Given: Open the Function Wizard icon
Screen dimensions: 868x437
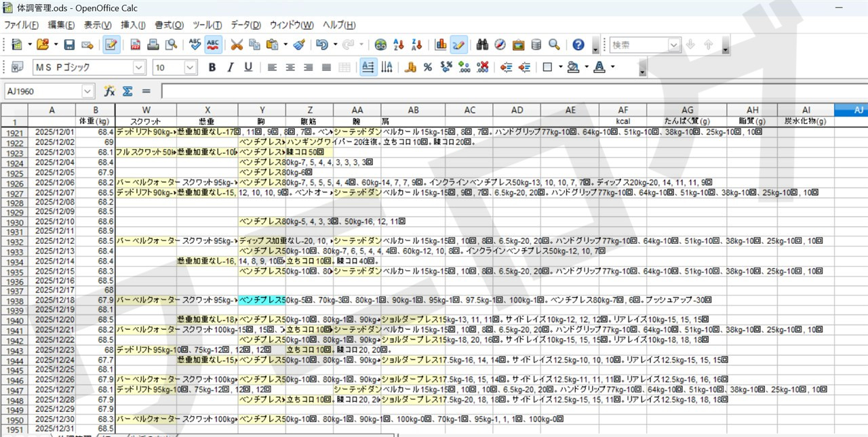Looking at the screenshot, I should point(109,91).
